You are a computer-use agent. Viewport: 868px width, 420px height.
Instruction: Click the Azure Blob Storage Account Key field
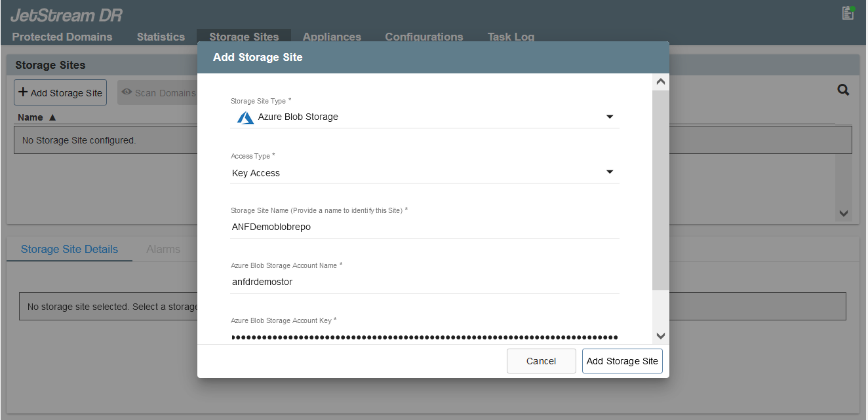pyautogui.click(x=425, y=337)
